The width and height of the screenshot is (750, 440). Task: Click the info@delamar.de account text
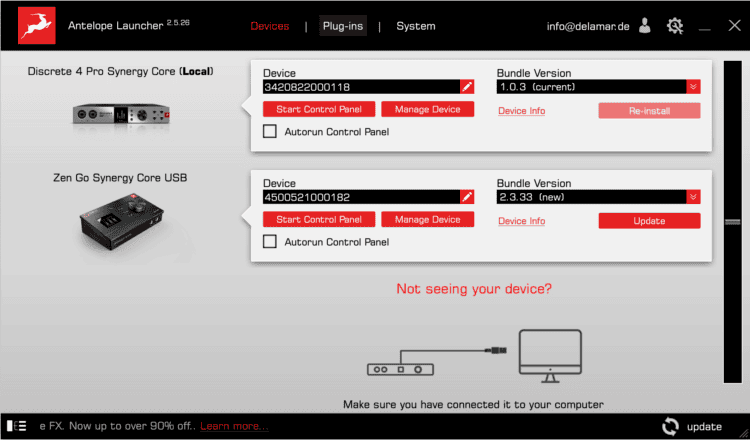(x=588, y=26)
